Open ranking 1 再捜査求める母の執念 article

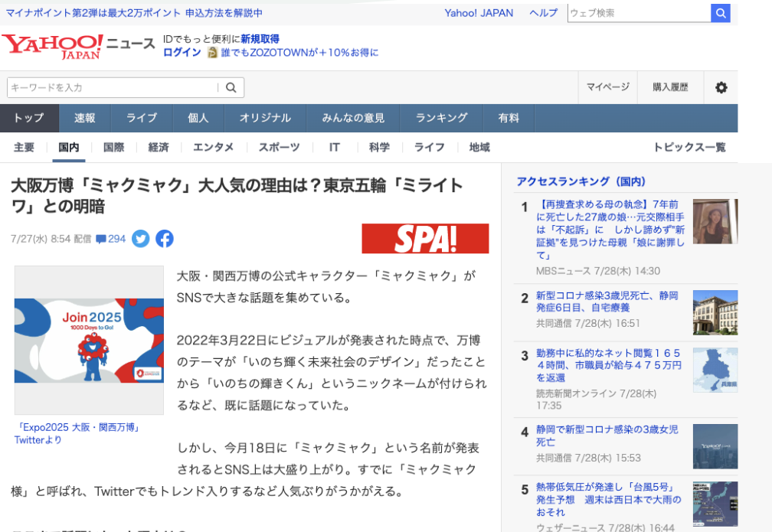pyautogui.click(x=610, y=230)
